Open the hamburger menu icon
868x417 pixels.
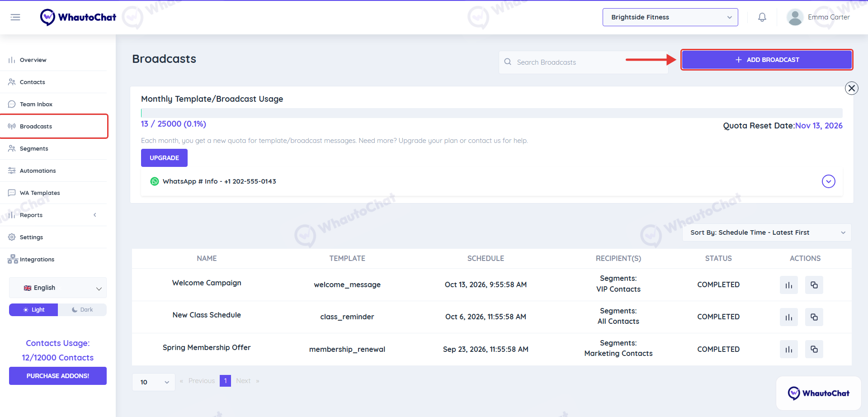pos(15,17)
